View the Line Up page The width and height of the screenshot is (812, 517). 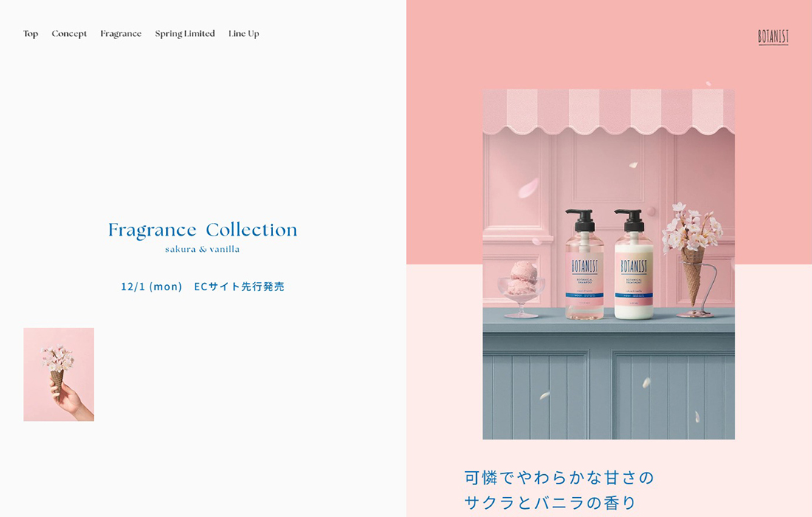(244, 33)
